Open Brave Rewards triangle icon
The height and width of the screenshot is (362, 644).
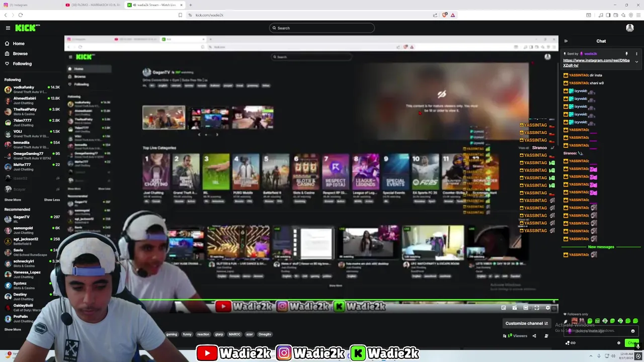coord(453,15)
